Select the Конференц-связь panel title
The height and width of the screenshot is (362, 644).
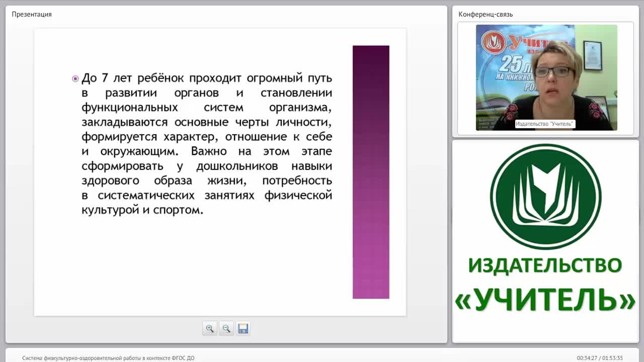point(486,14)
